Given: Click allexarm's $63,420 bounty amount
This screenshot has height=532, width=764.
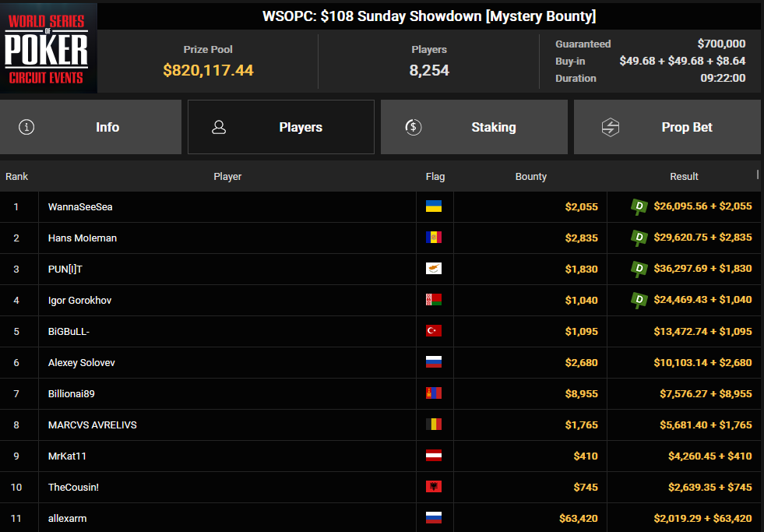Looking at the screenshot, I should [x=579, y=518].
